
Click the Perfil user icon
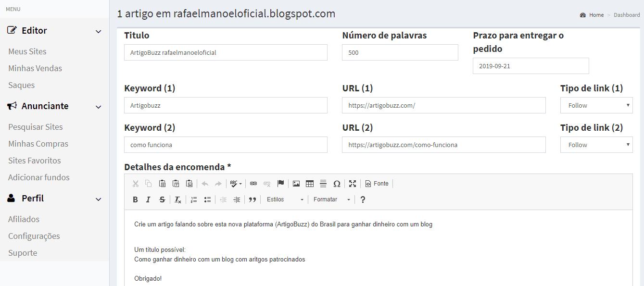[x=12, y=198]
